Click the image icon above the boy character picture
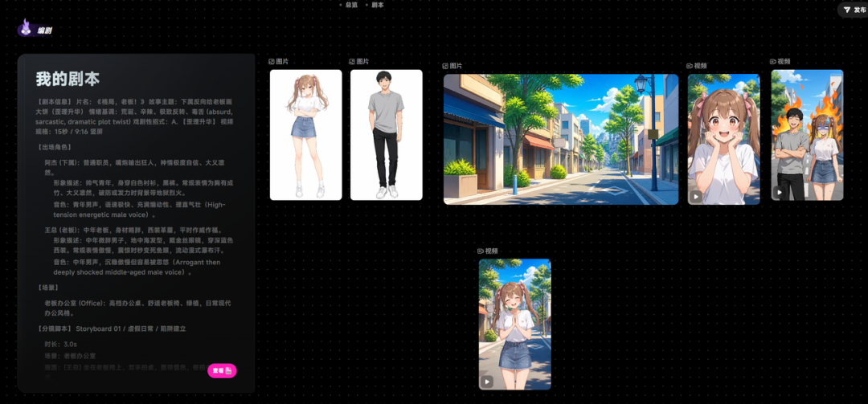This screenshot has height=404, width=868. [352, 61]
